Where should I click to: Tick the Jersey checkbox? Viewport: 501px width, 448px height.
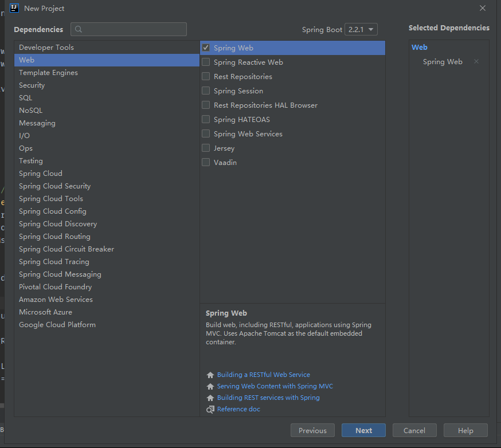coord(206,148)
